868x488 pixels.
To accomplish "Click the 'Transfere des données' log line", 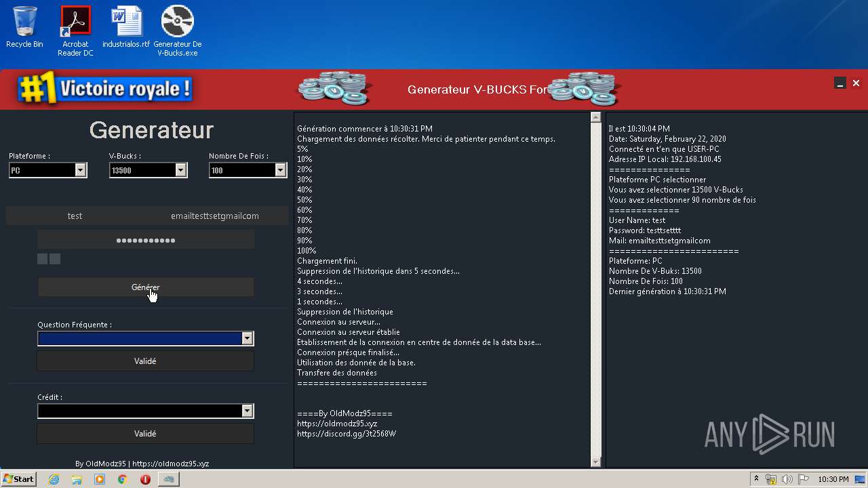I will pos(337,373).
